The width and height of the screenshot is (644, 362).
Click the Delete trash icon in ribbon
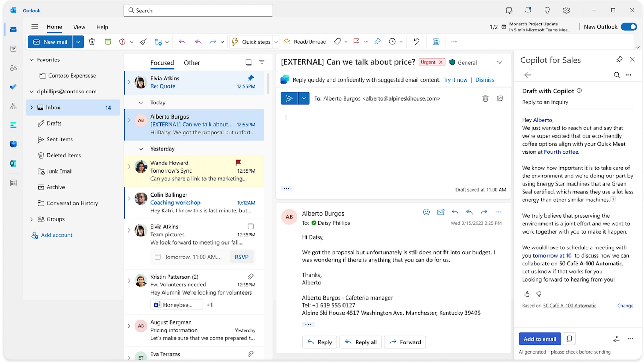point(92,42)
